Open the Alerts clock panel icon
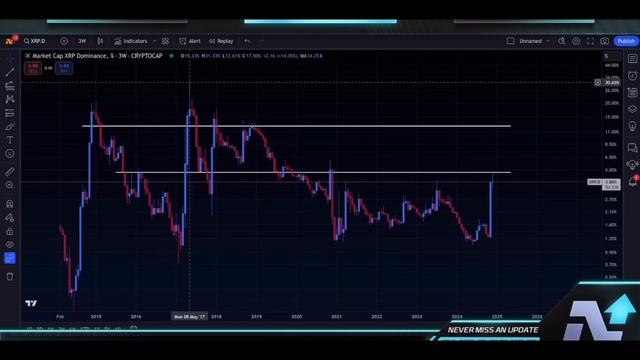640x360 pixels. coord(632,76)
